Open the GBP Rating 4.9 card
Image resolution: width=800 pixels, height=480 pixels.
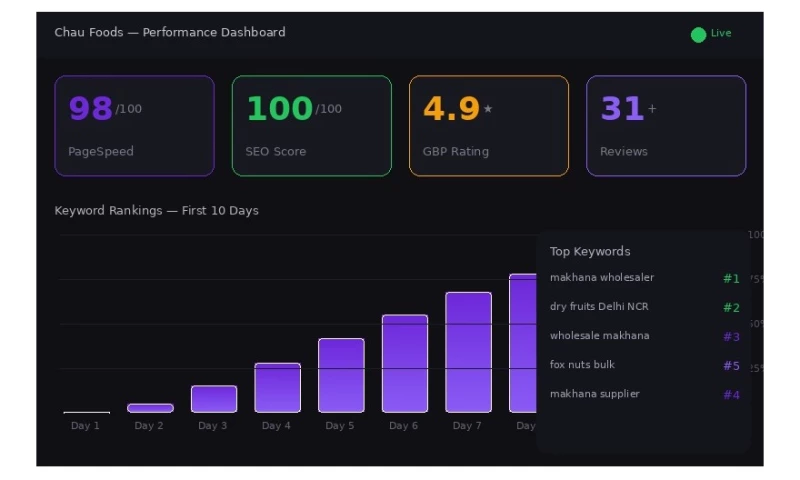(489, 125)
